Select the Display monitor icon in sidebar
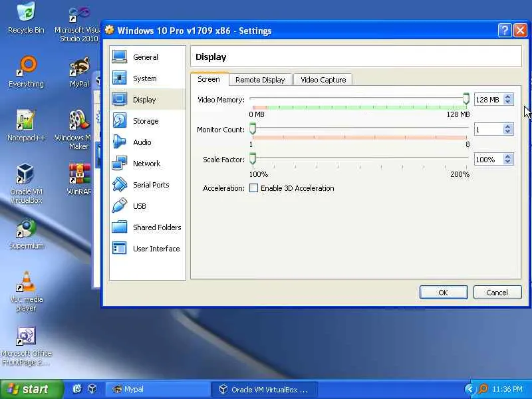 point(120,99)
